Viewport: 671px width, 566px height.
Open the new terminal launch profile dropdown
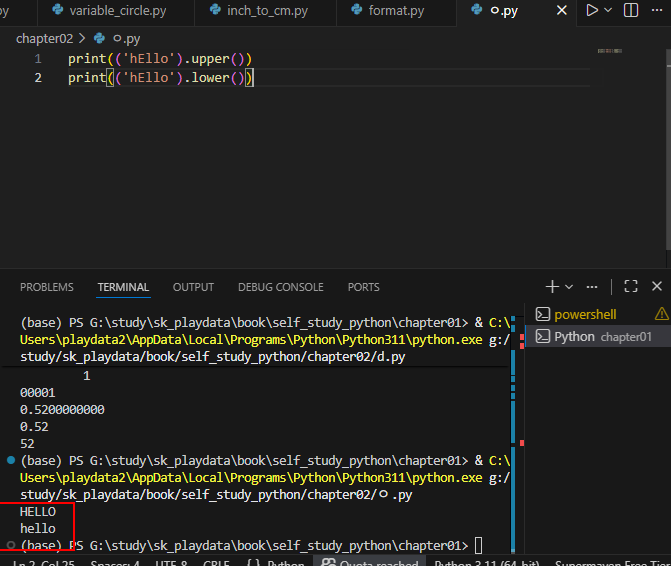[569, 287]
